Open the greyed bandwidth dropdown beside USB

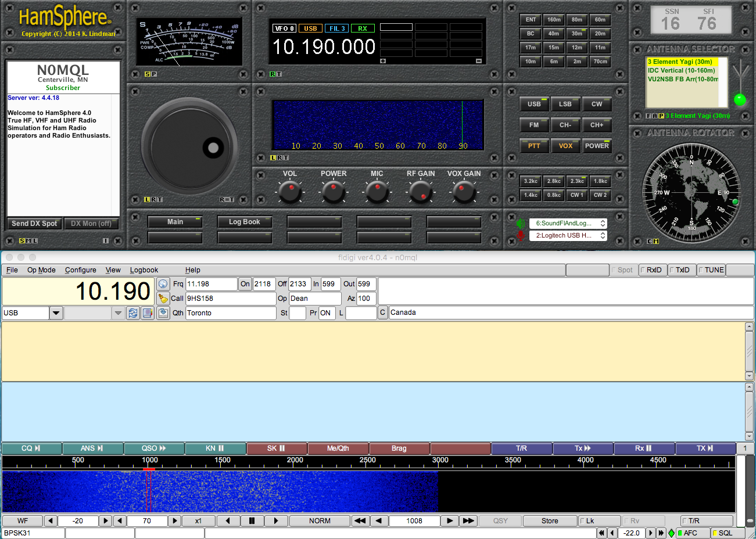pyautogui.click(x=118, y=313)
